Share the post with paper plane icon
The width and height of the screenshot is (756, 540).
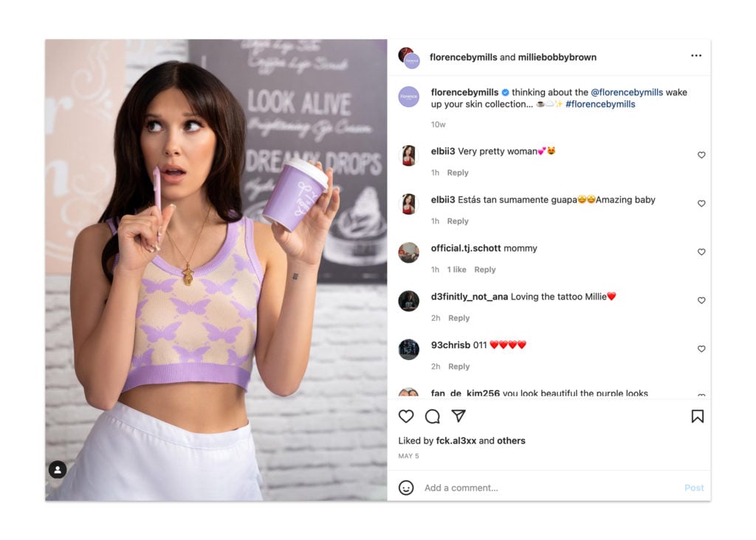458,416
